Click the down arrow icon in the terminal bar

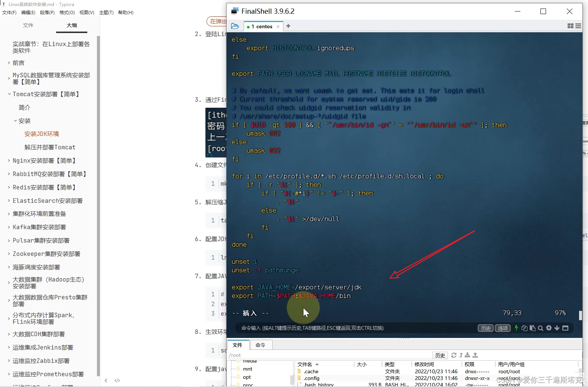tap(557, 328)
